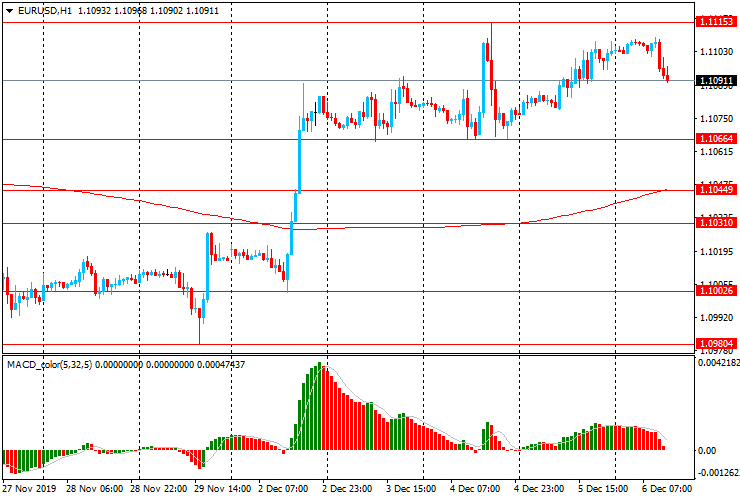Image resolution: width=740 pixels, height=500 pixels.
Task: Select the 1.10664 red level label
Action: pyautogui.click(x=716, y=138)
